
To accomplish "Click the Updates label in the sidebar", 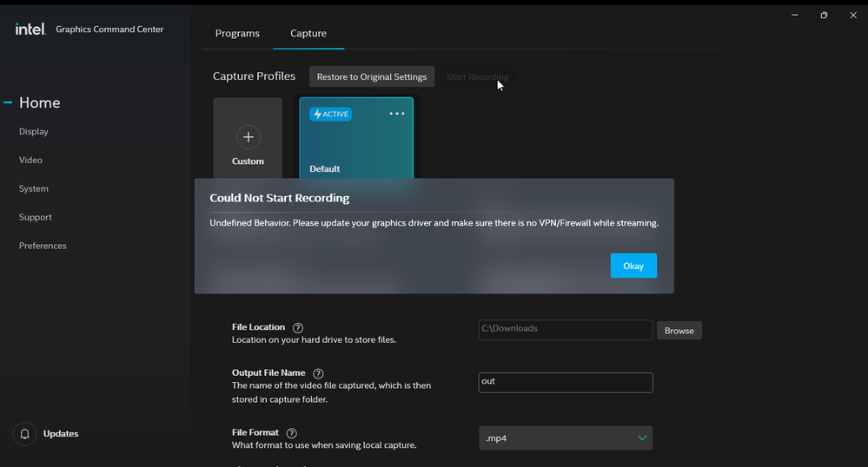I will (x=61, y=434).
